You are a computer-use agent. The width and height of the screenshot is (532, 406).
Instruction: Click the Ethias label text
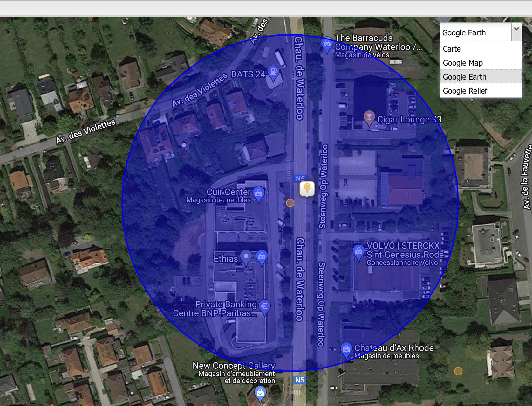226,259
